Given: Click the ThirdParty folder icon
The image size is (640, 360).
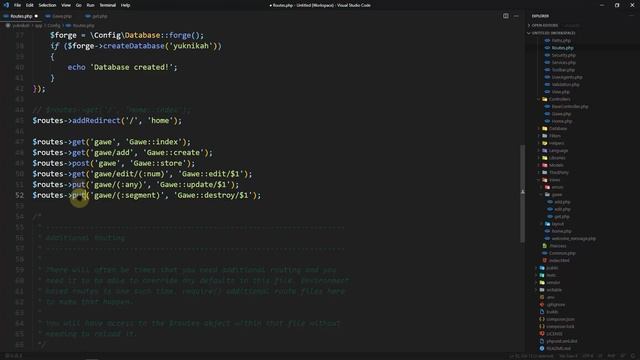Looking at the screenshot, I should (x=544, y=173).
